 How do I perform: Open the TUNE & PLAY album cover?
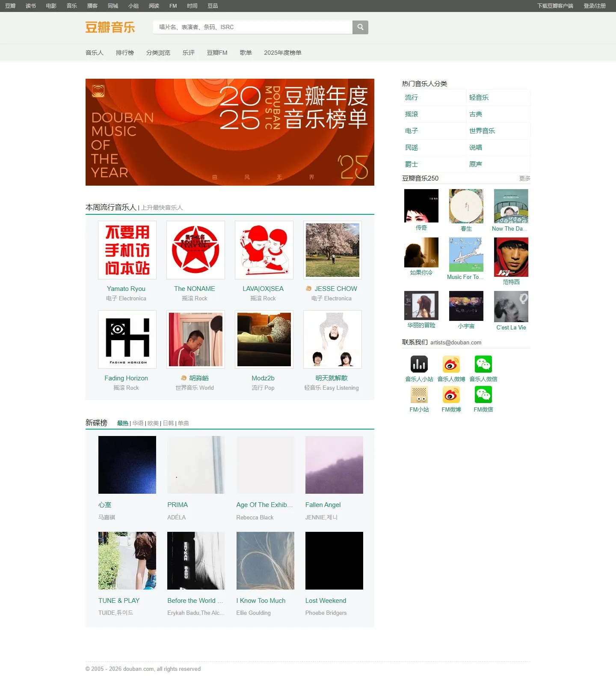coord(127,560)
